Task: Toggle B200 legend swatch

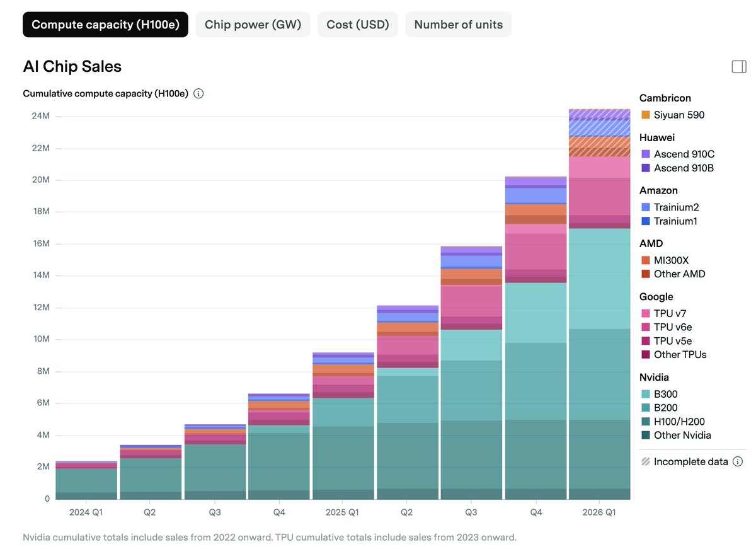Action: point(645,408)
